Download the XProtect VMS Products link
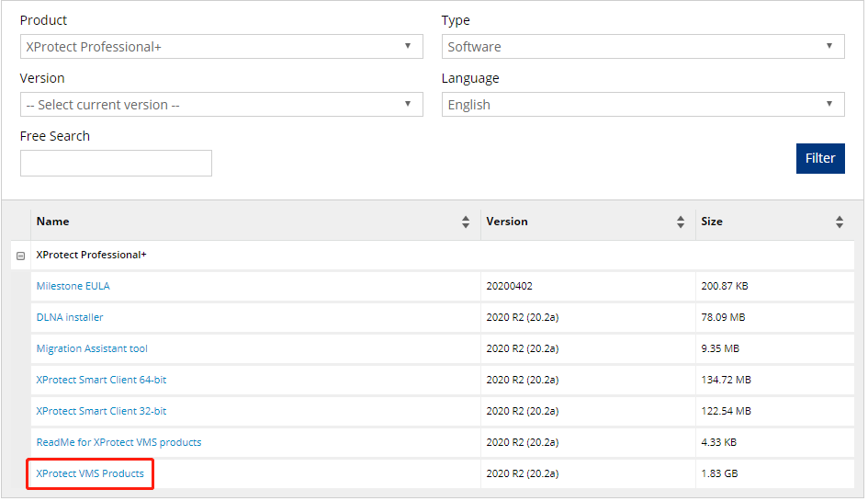 point(90,473)
